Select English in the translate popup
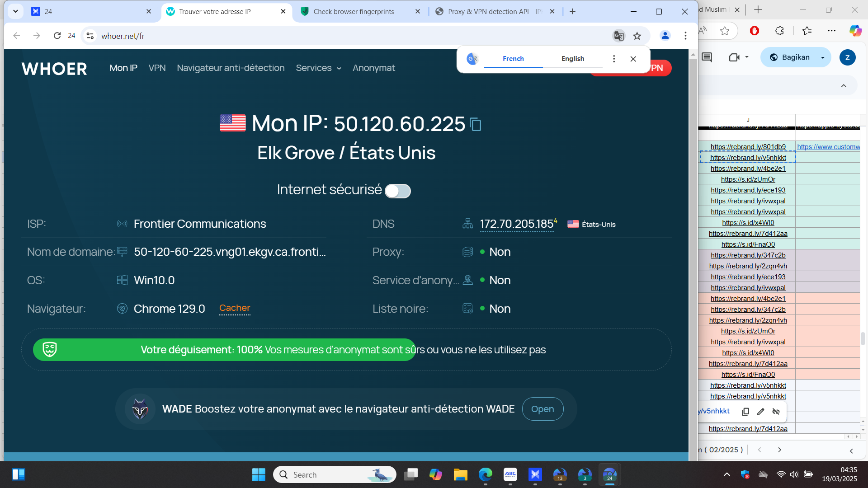 pos(573,59)
